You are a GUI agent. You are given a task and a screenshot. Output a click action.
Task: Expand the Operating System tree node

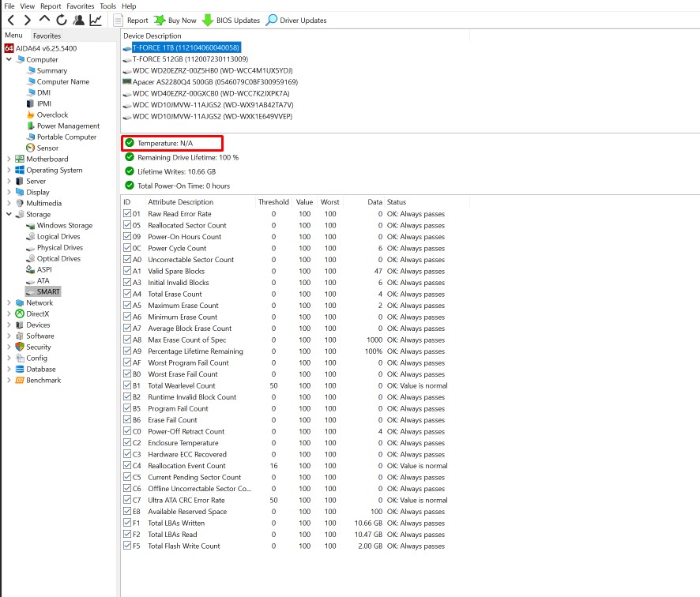9,170
